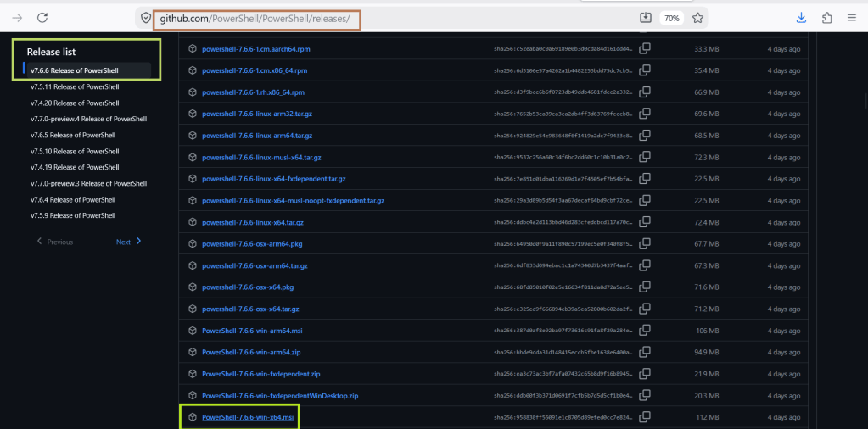Reload the page with refresh icon

(x=42, y=18)
